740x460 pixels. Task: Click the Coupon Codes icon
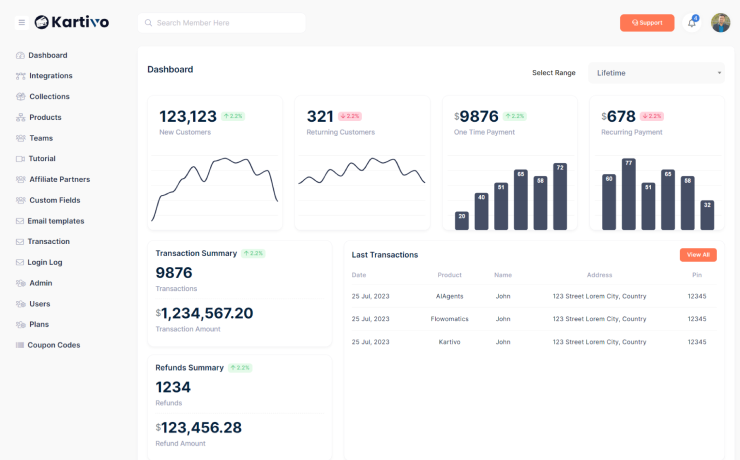(x=20, y=345)
